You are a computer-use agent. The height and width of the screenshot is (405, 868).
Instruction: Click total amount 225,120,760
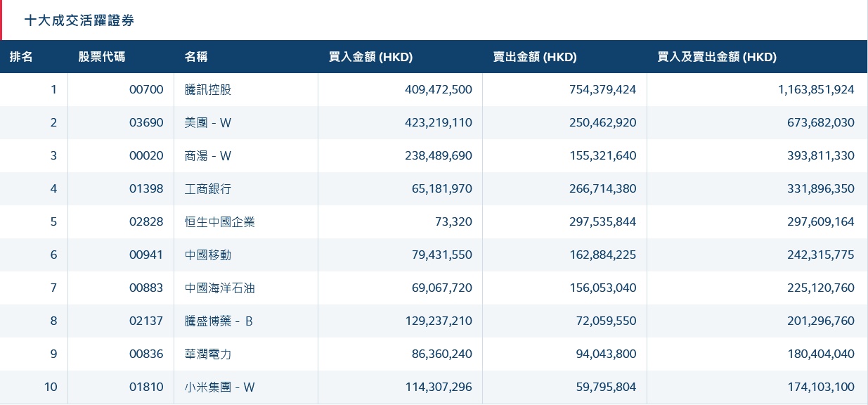pyautogui.click(x=821, y=288)
